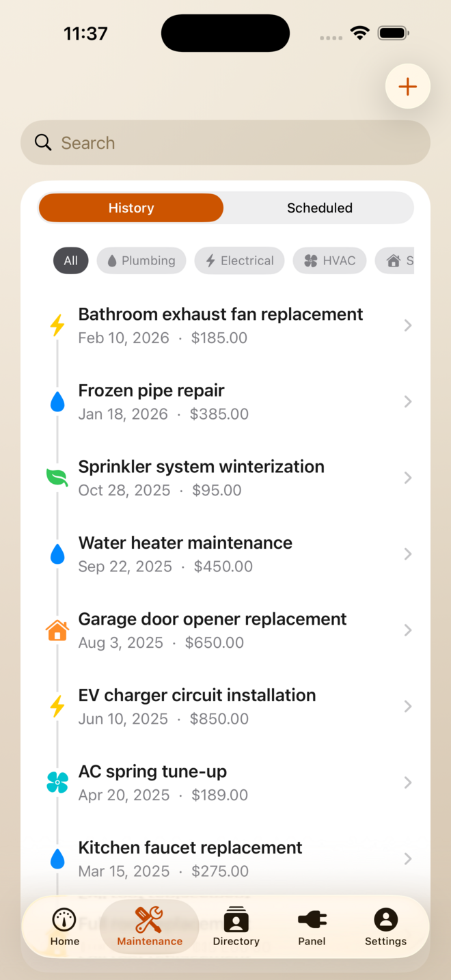Tap the plus add-record button
This screenshot has height=980, width=451.
pos(407,87)
